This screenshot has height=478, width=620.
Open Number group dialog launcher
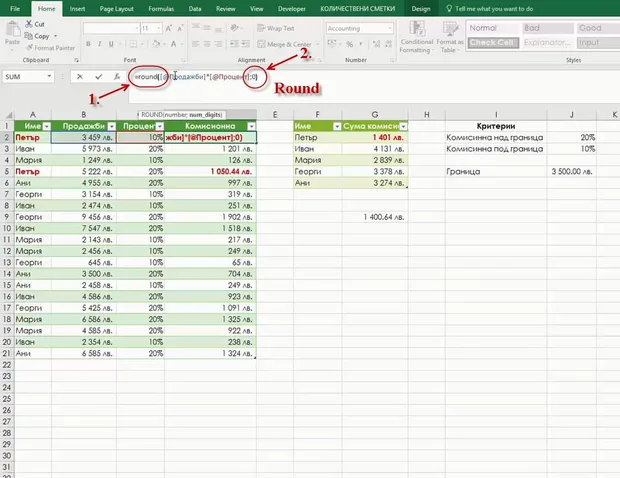tap(392, 60)
